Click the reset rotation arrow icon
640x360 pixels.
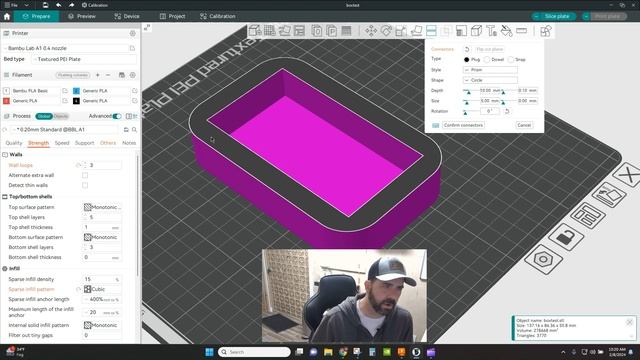507,111
